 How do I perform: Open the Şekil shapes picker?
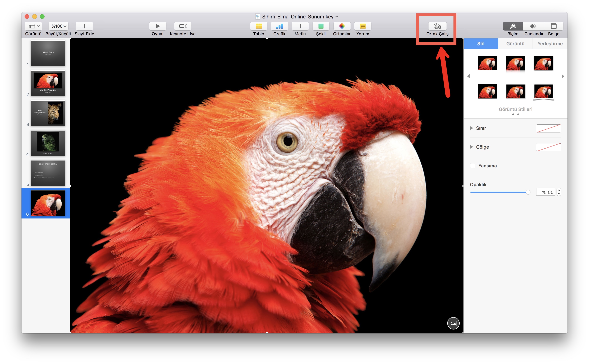[x=321, y=26]
